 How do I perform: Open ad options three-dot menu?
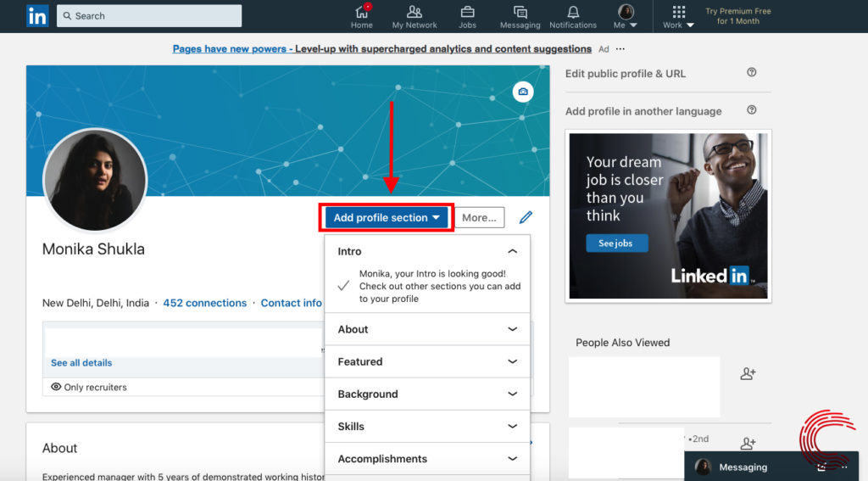620,48
